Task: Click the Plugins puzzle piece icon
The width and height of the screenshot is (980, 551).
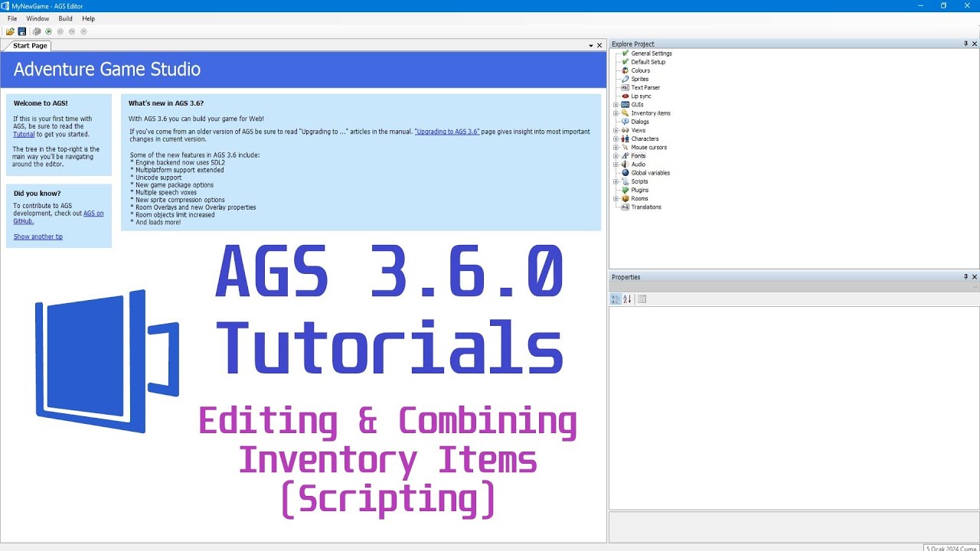Action: (625, 190)
